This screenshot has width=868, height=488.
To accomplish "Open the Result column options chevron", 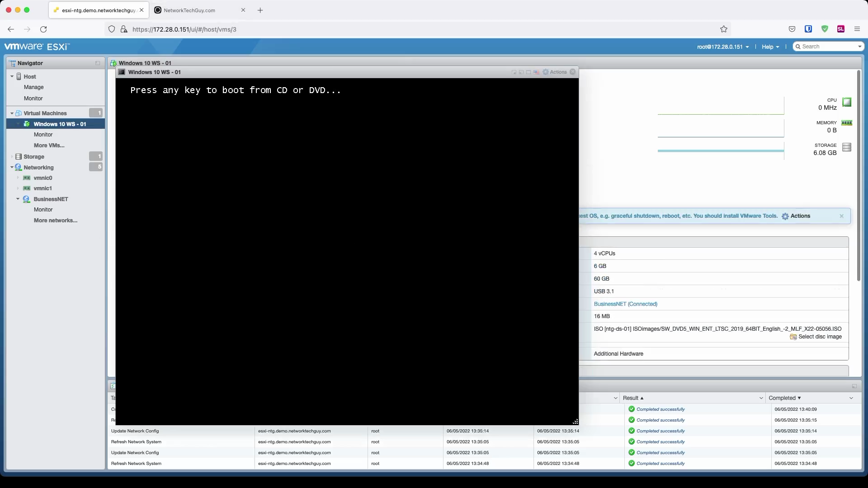I will [761, 398].
